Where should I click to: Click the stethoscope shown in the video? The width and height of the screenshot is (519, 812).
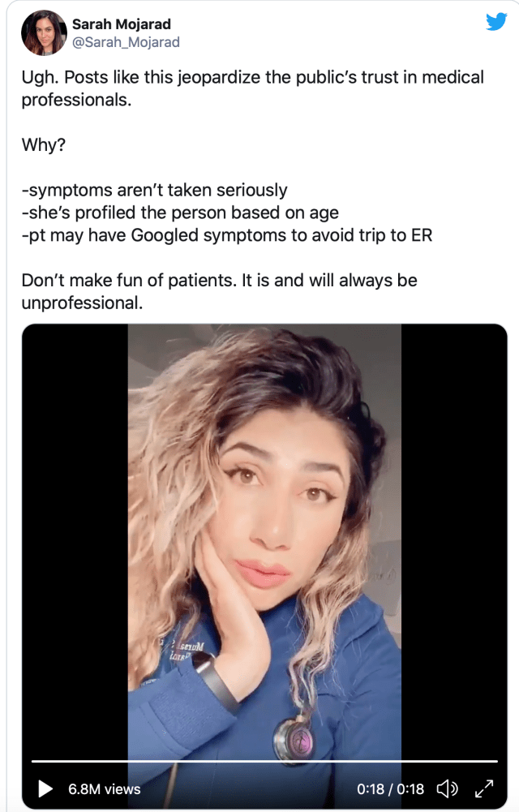pos(294,734)
